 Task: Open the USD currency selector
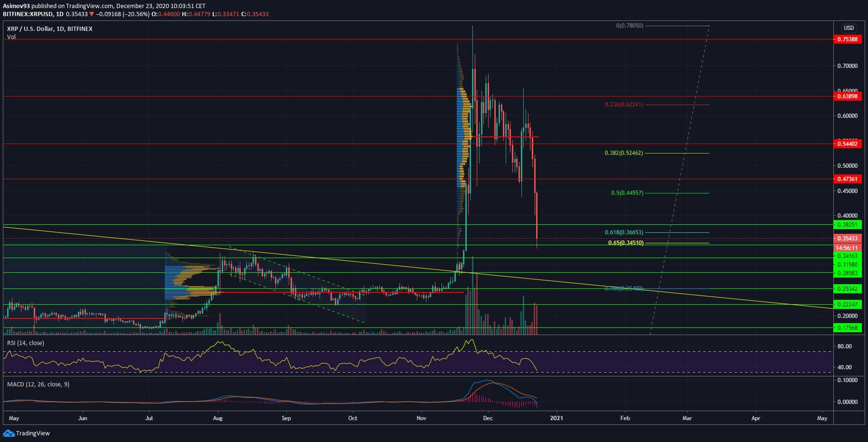point(849,28)
